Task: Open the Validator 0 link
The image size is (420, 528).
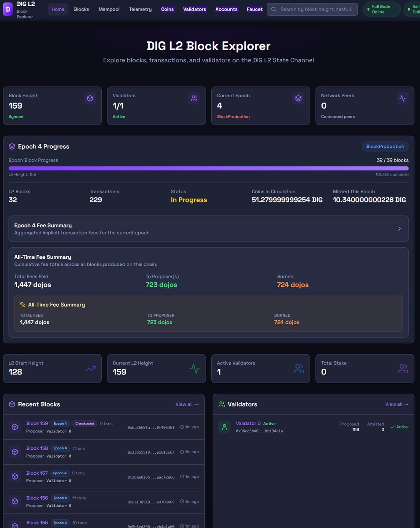Action: [248, 423]
